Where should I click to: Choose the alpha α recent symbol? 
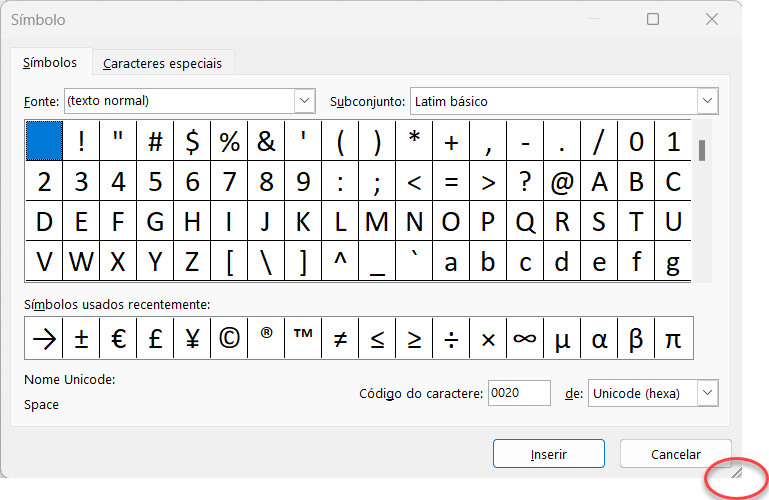pyautogui.click(x=599, y=338)
